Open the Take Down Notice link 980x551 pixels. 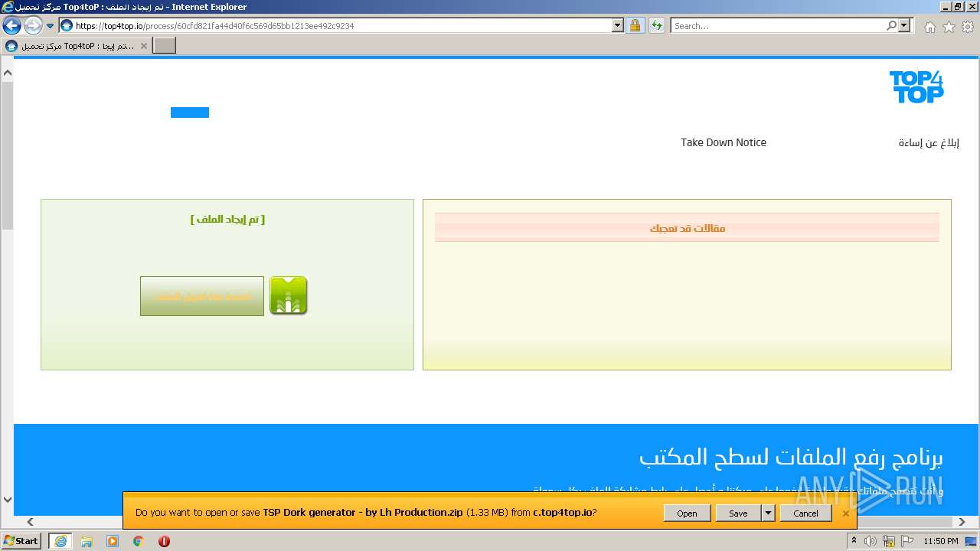tap(724, 142)
